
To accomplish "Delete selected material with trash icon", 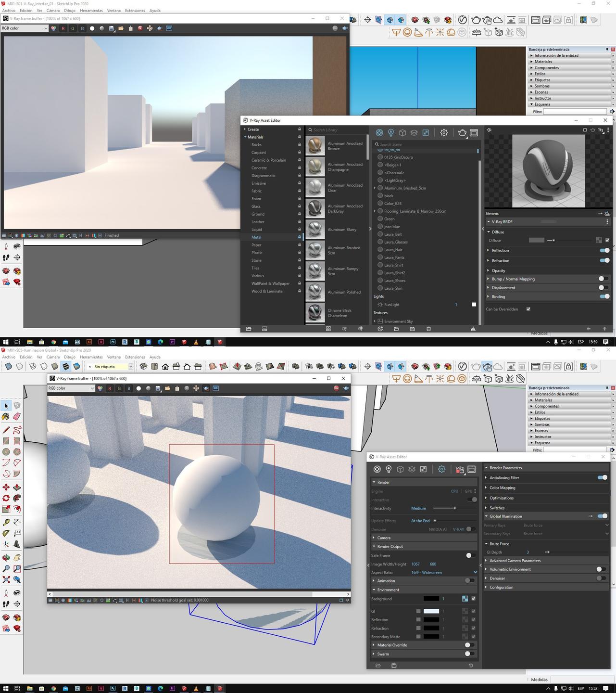I will click(428, 329).
